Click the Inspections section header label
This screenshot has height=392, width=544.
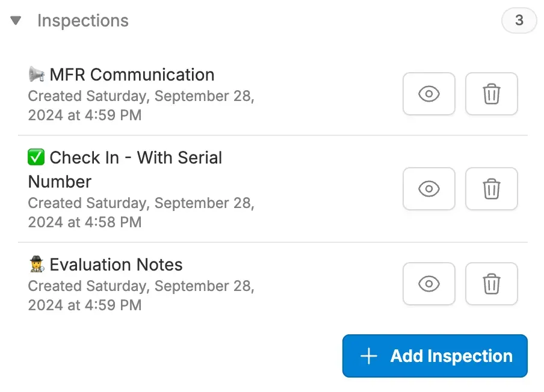click(82, 21)
